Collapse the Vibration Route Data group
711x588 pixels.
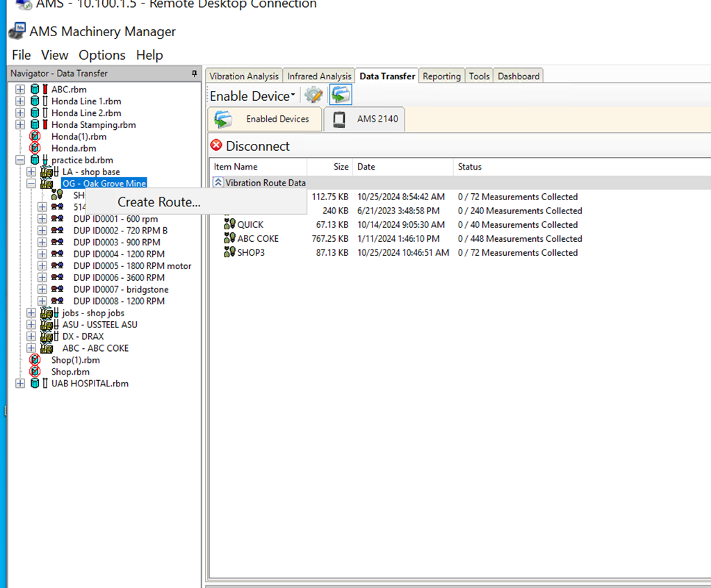tap(218, 183)
